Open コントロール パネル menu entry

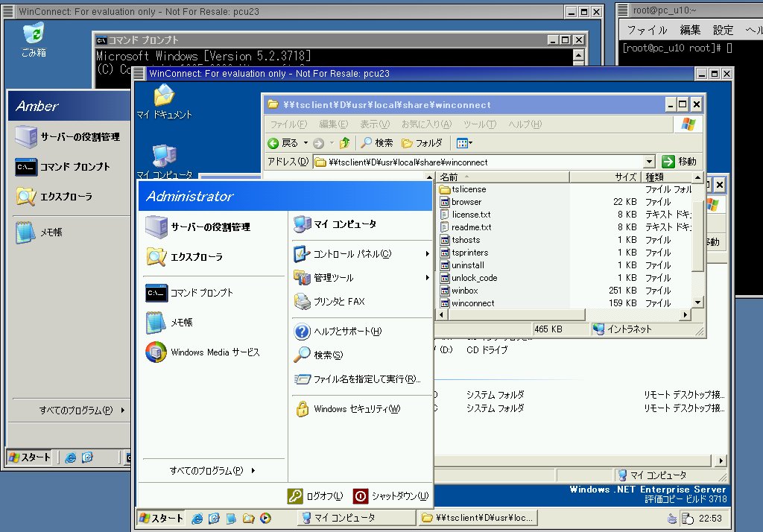click(343, 253)
